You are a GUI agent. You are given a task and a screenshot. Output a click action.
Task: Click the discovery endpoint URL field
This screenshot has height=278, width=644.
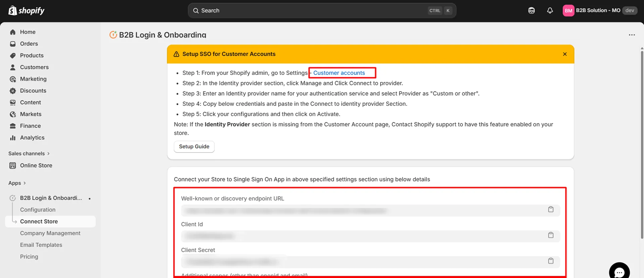point(370,211)
